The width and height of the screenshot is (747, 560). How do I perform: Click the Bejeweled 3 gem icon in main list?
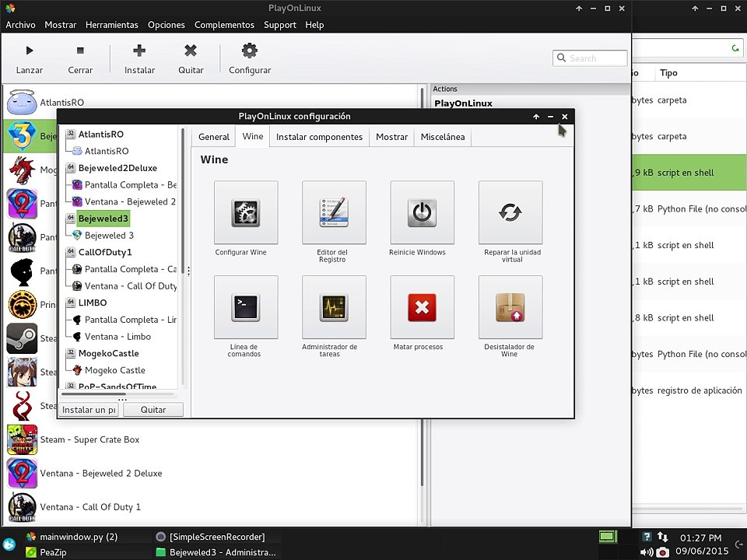(x=22, y=136)
